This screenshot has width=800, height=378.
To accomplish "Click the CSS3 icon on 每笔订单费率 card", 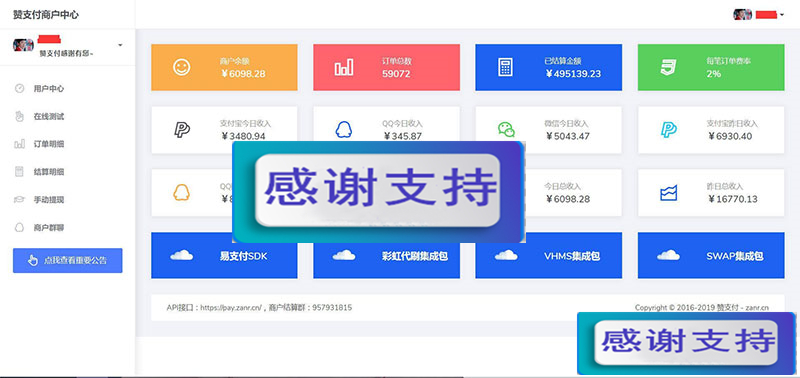I will 668,67.
